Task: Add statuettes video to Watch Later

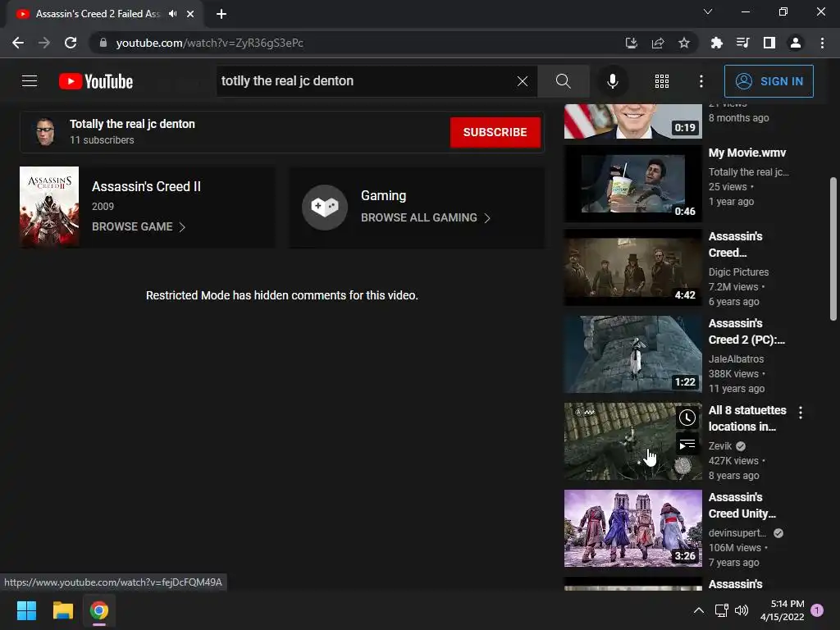Action: click(687, 418)
